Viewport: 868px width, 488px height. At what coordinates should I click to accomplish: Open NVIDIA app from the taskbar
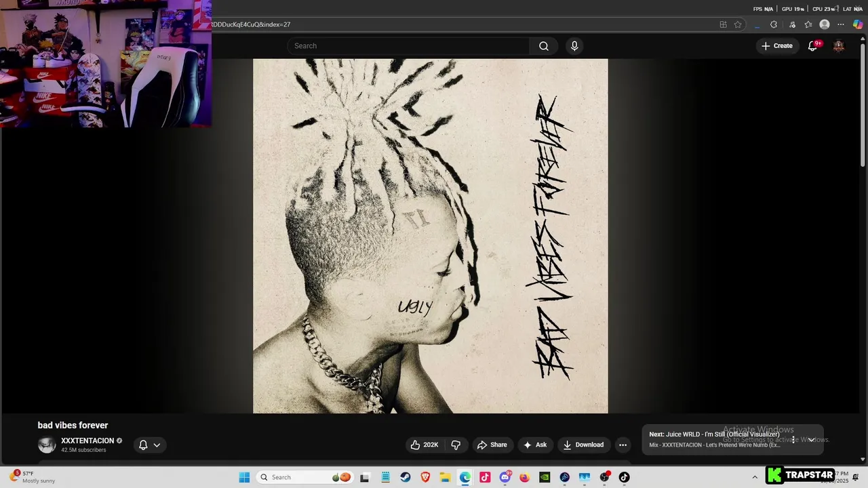point(545,477)
